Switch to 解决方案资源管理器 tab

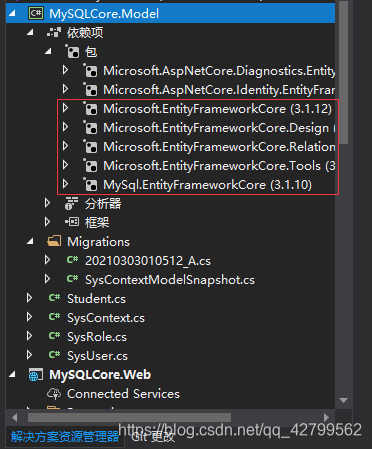coord(65,437)
